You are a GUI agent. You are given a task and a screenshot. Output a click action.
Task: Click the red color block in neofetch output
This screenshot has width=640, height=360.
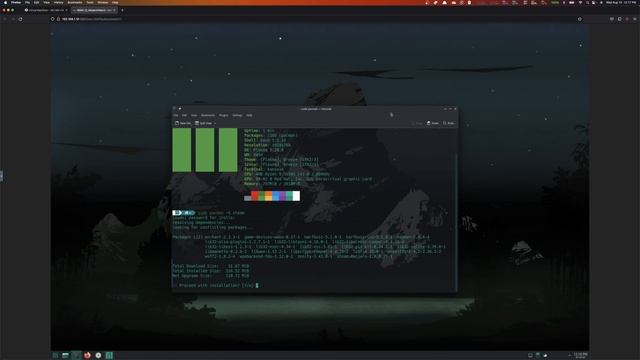pos(255,196)
